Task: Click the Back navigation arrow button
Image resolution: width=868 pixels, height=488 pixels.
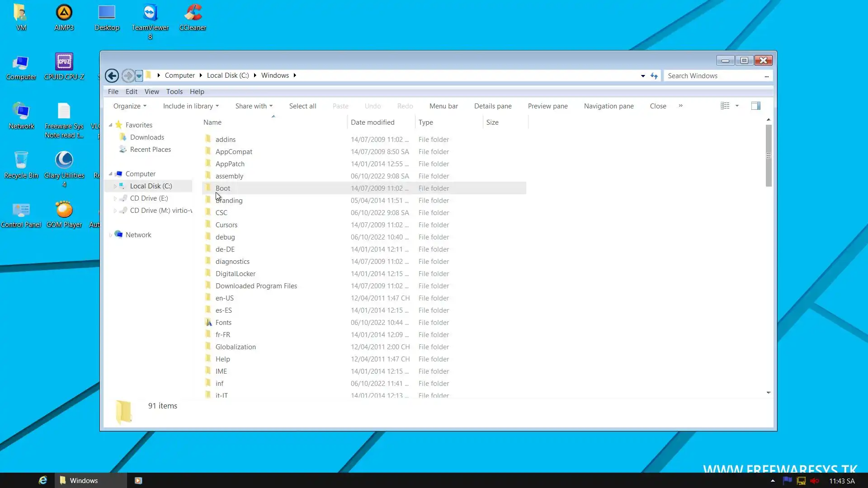Action: (112, 75)
